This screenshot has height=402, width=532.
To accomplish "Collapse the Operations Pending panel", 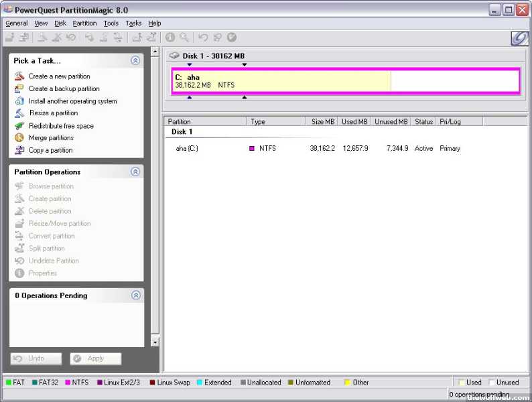I will click(x=135, y=295).
